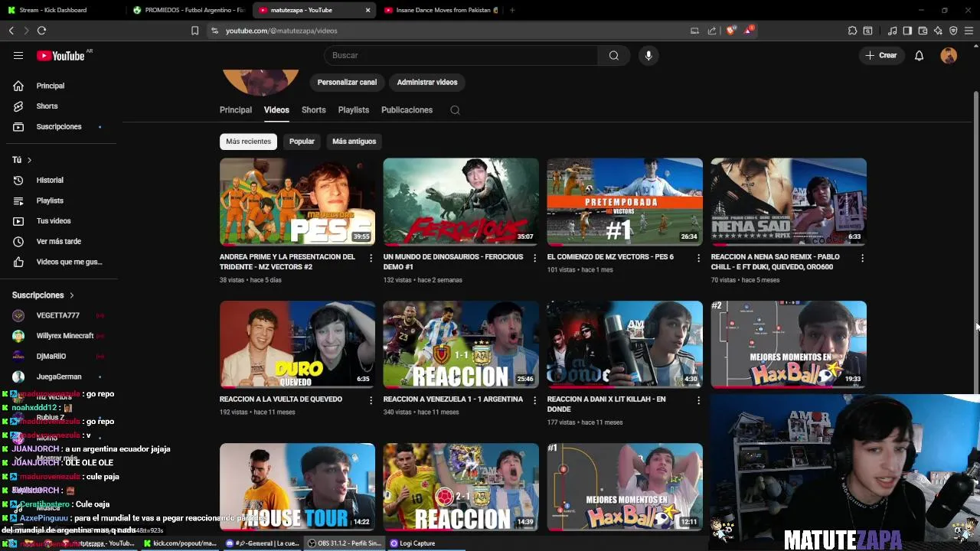Image resolution: width=980 pixels, height=551 pixels.
Task: Open HOUSE TOUR video thumbnail
Action: (x=297, y=487)
